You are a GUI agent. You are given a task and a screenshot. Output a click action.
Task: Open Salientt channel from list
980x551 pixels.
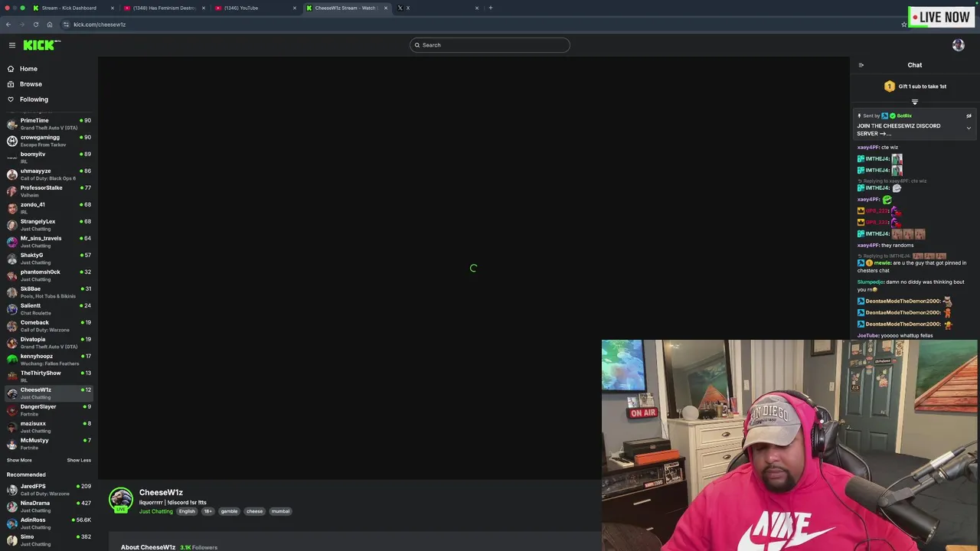[49, 309]
